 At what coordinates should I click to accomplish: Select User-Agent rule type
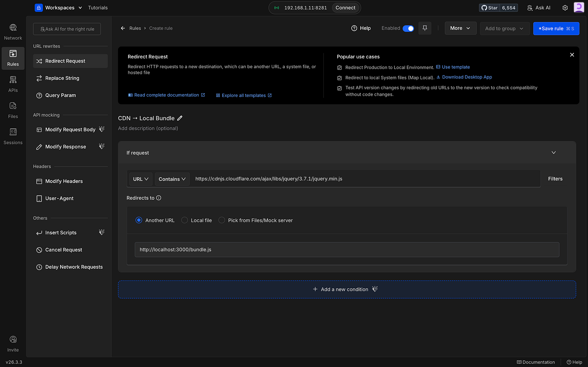pyautogui.click(x=70, y=198)
